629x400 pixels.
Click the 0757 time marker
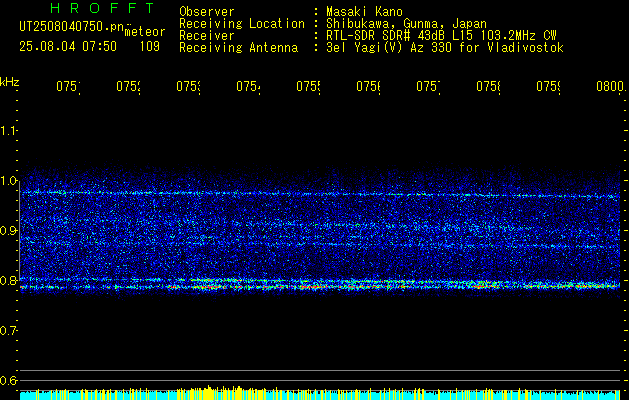[x=428, y=87]
